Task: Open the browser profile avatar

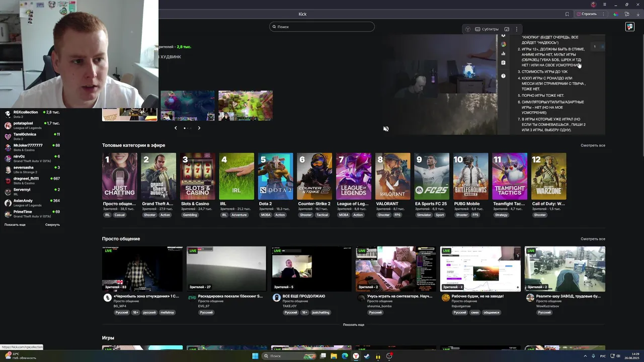Action: (594, 5)
